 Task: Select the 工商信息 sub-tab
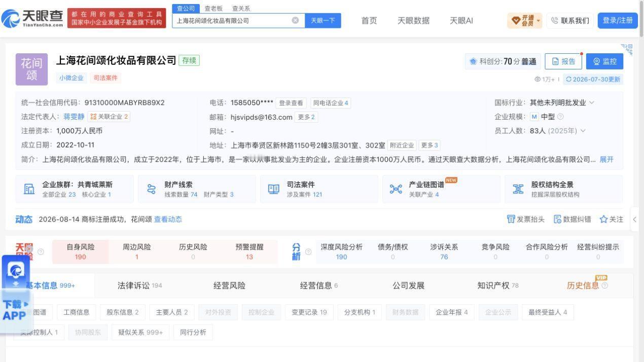[77, 312]
